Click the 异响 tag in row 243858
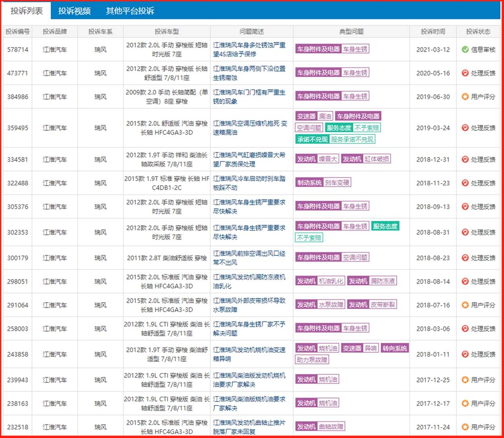The image size is (504, 438). coord(370,349)
